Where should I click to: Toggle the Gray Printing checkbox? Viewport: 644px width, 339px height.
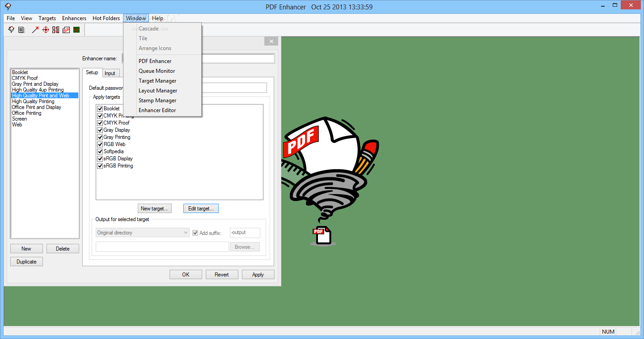[100, 137]
